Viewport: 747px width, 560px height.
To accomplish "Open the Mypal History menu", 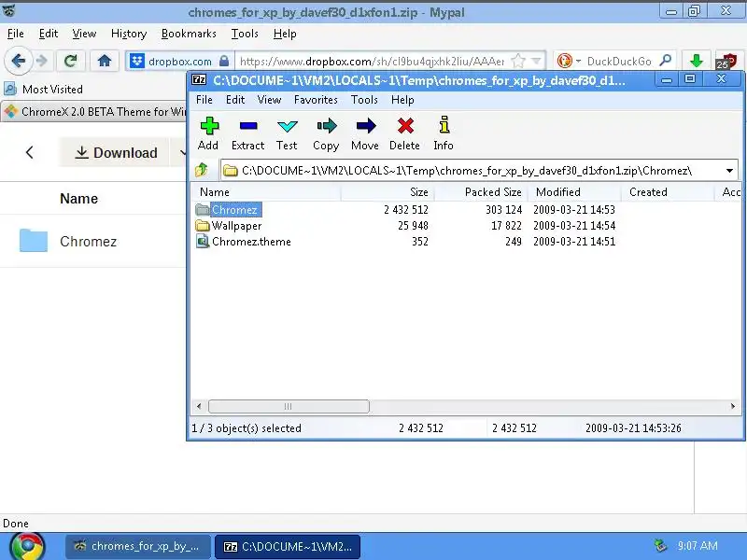I will click(x=129, y=34).
